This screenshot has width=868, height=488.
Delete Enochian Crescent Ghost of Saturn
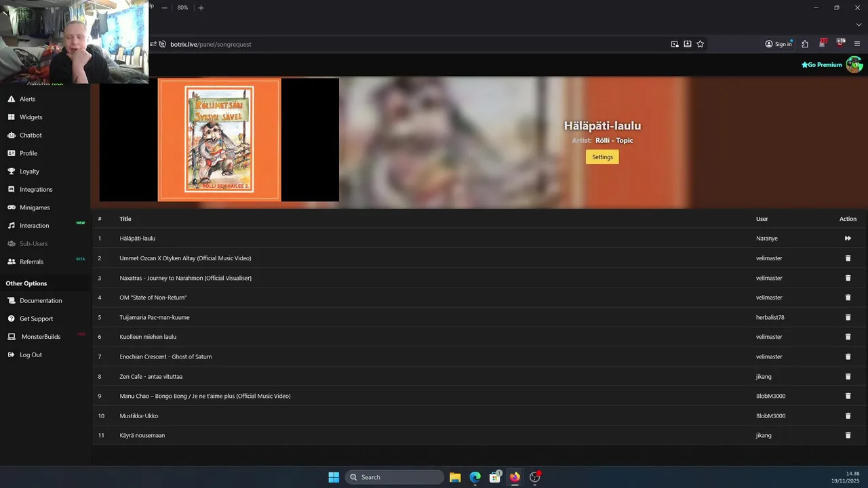point(848,357)
